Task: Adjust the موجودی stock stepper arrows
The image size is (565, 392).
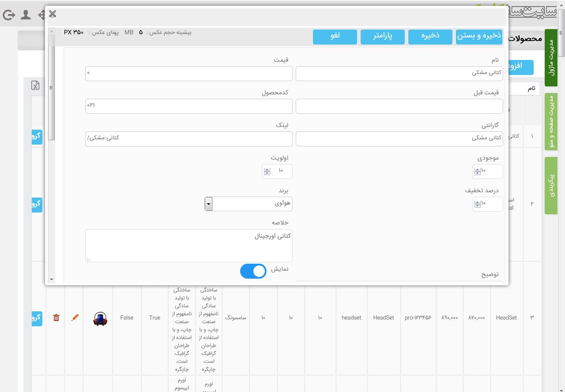Action: (478, 171)
